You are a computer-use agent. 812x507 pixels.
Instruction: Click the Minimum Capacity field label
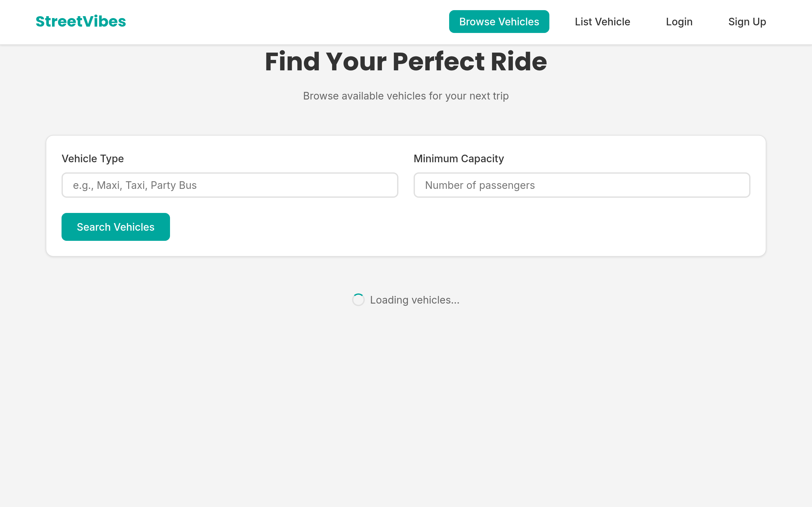click(x=458, y=159)
